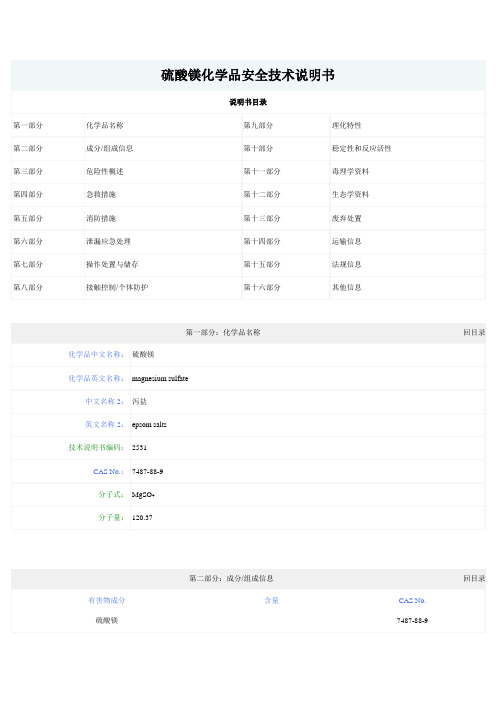Open the 泄漏应急处理 contents entry

[108, 241]
